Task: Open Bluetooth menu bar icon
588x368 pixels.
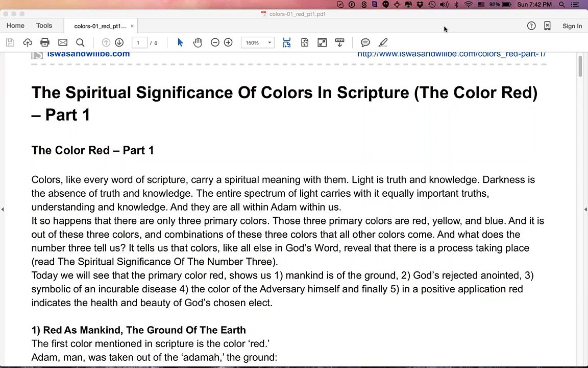Action: tap(456, 5)
